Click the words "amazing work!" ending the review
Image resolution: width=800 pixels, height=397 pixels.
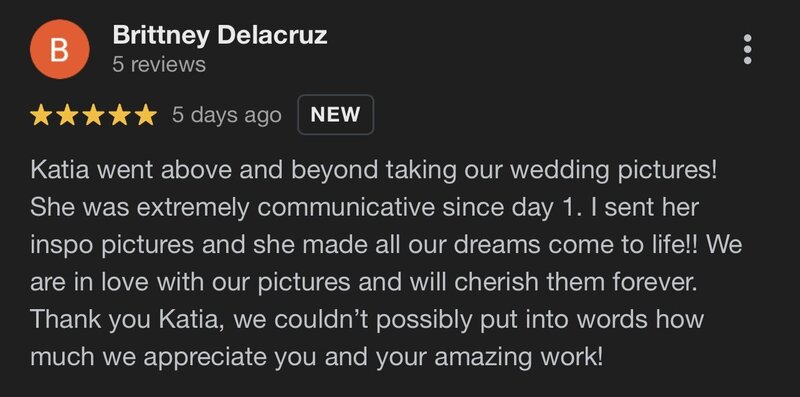[x=518, y=357]
